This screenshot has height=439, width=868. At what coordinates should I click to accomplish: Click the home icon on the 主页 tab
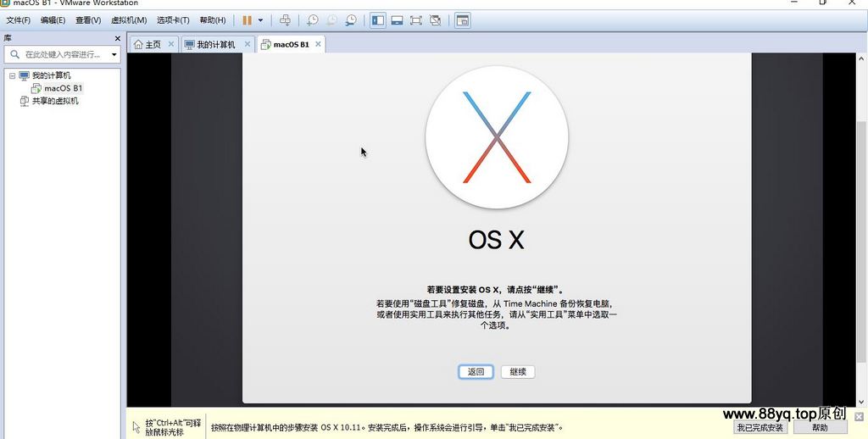(138, 44)
